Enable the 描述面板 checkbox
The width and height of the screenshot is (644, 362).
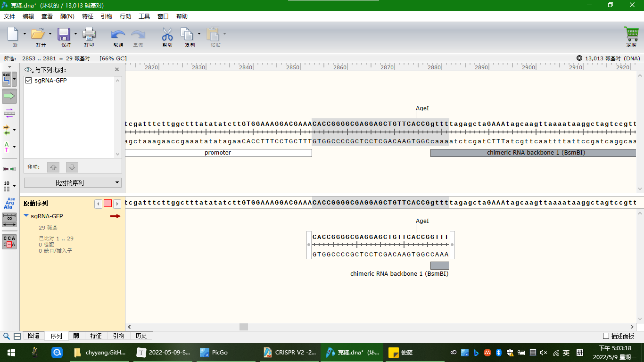click(606, 336)
